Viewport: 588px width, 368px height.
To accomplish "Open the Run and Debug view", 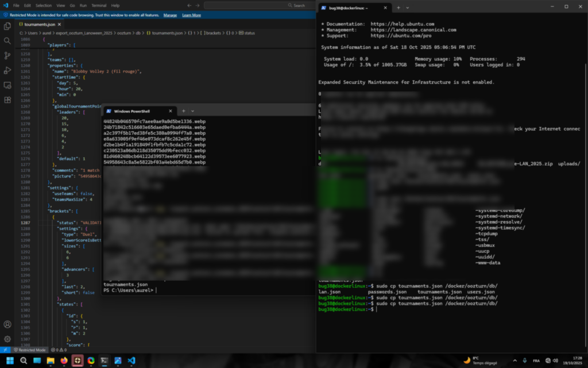I will tap(7, 70).
